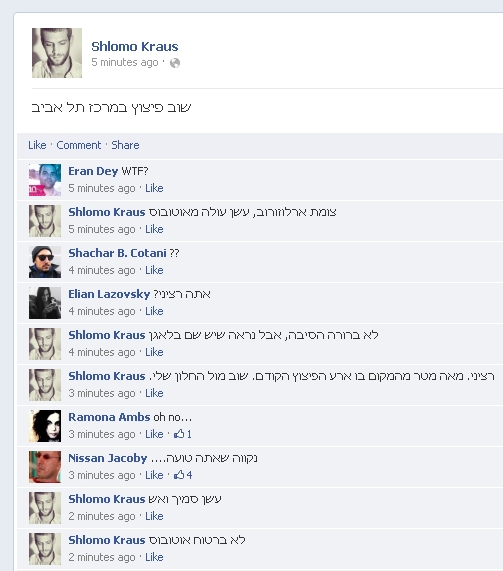Open Elian Lazovsky's avatar
The width and height of the screenshot is (503, 571).
pyautogui.click(x=45, y=303)
